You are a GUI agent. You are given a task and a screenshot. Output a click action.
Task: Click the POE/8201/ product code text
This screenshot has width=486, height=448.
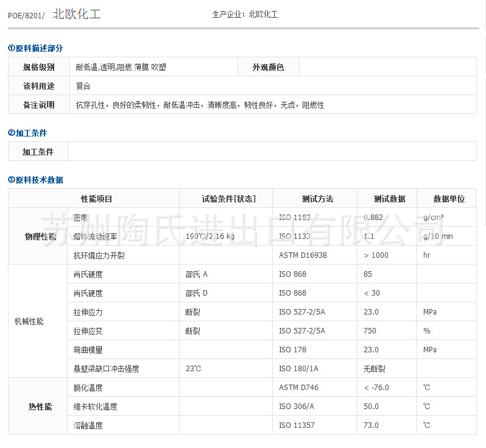26,15
